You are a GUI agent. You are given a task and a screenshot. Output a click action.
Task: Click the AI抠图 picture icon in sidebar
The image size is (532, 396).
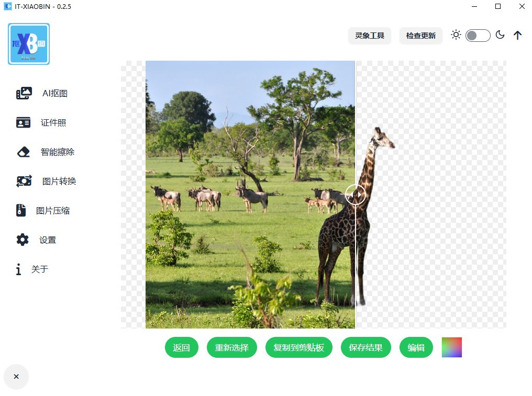pyautogui.click(x=24, y=94)
